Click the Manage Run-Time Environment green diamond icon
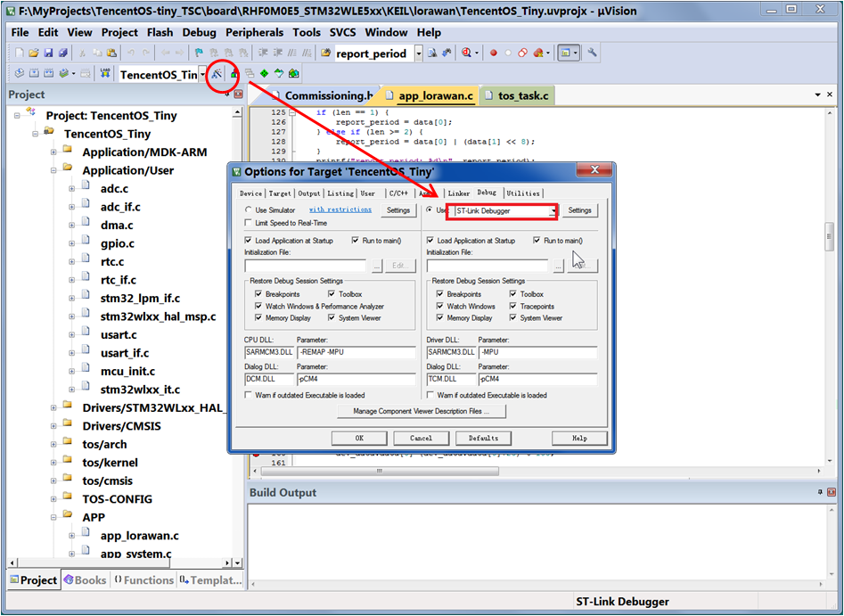This screenshot has width=844, height=616. click(264, 74)
